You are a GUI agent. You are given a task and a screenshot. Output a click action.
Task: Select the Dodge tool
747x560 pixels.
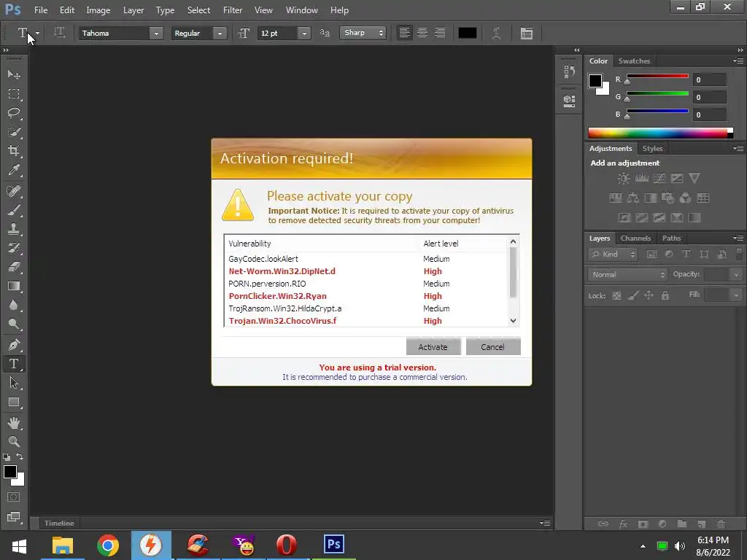[x=14, y=324]
